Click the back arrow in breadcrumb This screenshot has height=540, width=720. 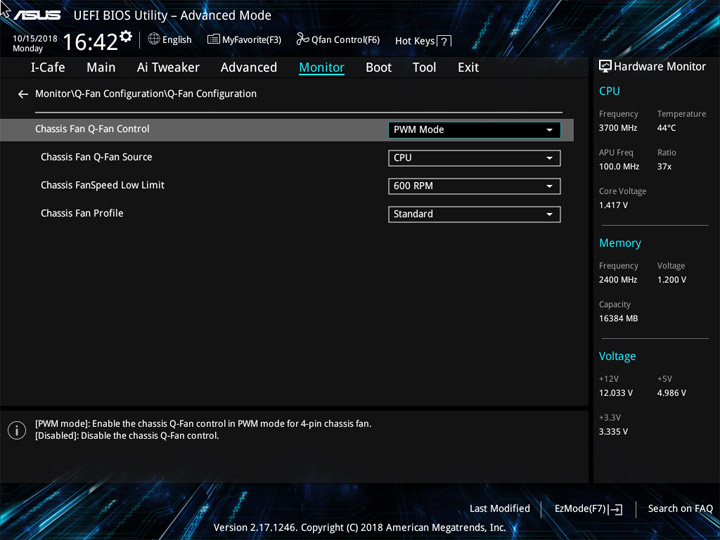[23, 94]
